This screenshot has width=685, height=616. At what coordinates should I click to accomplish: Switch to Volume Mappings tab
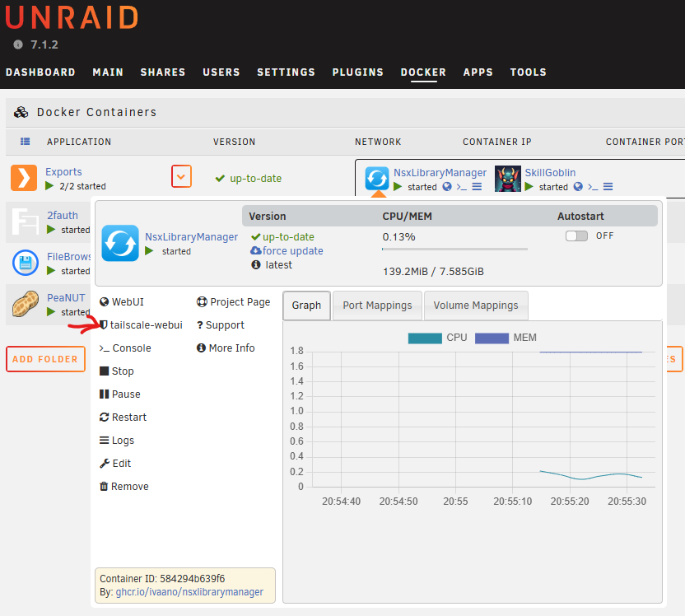coord(476,306)
